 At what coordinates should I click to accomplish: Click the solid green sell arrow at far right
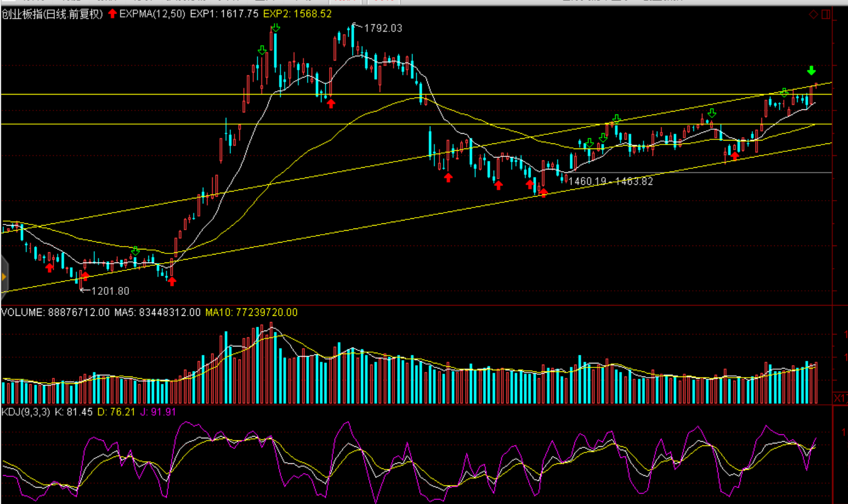pos(811,70)
